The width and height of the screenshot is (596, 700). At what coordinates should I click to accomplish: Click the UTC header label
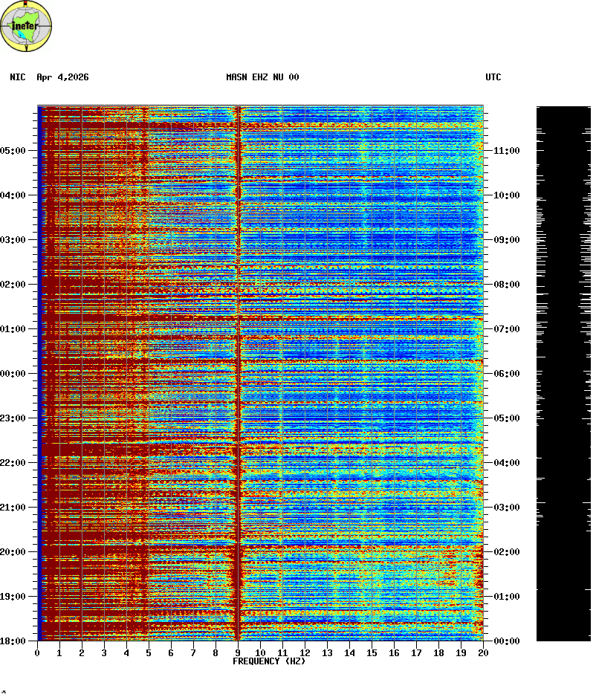(493, 77)
